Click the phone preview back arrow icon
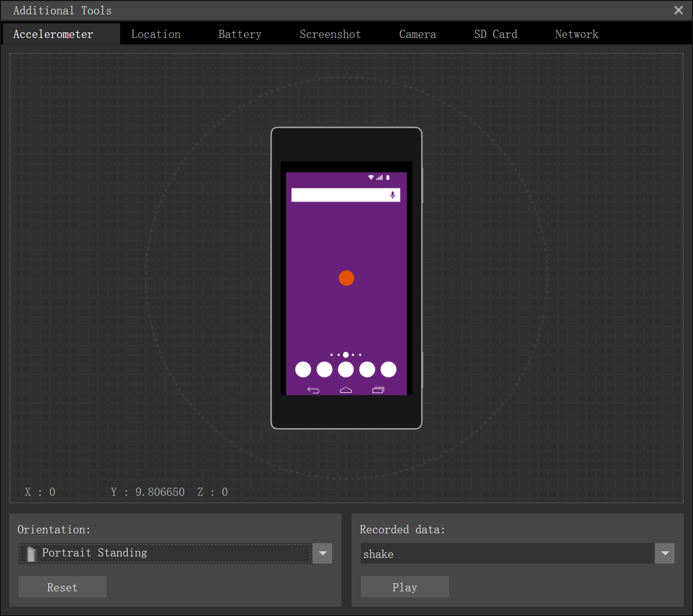Screen dimensions: 693x616 (313, 390)
